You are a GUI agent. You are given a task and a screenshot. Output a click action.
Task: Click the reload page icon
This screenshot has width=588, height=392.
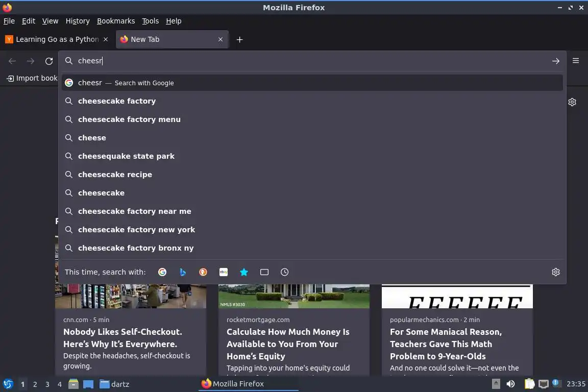49,61
